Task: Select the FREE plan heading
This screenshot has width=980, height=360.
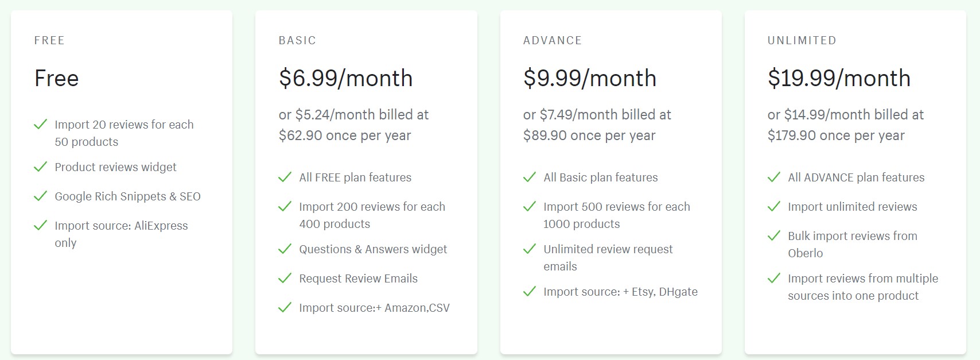Action: 49,41
